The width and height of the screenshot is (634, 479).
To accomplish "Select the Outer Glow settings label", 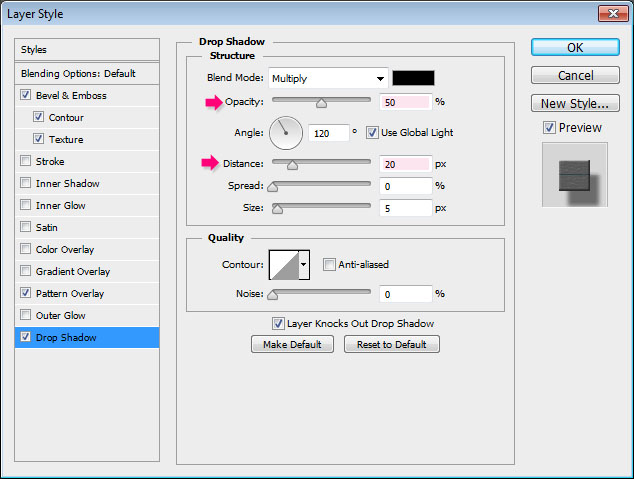I will 61,316.
